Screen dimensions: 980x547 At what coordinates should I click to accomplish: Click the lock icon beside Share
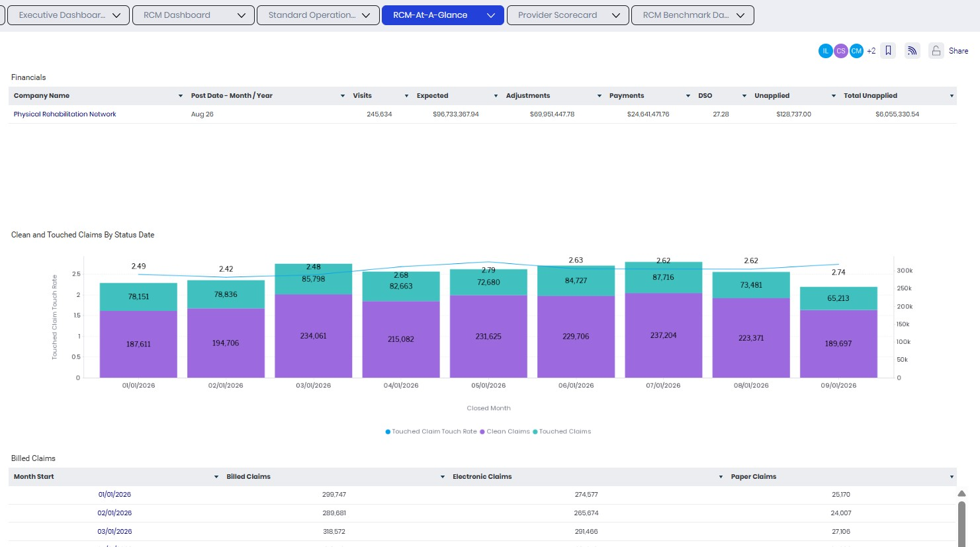(x=936, y=51)
